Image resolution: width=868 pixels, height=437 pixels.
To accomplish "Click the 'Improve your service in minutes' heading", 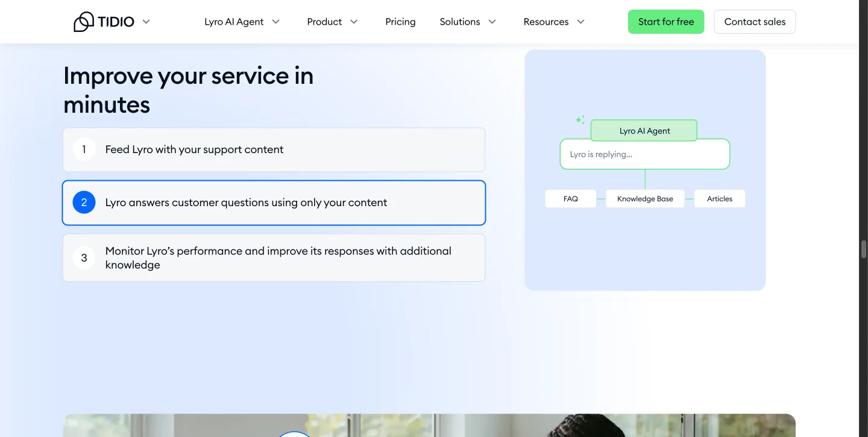I will 188,90.
